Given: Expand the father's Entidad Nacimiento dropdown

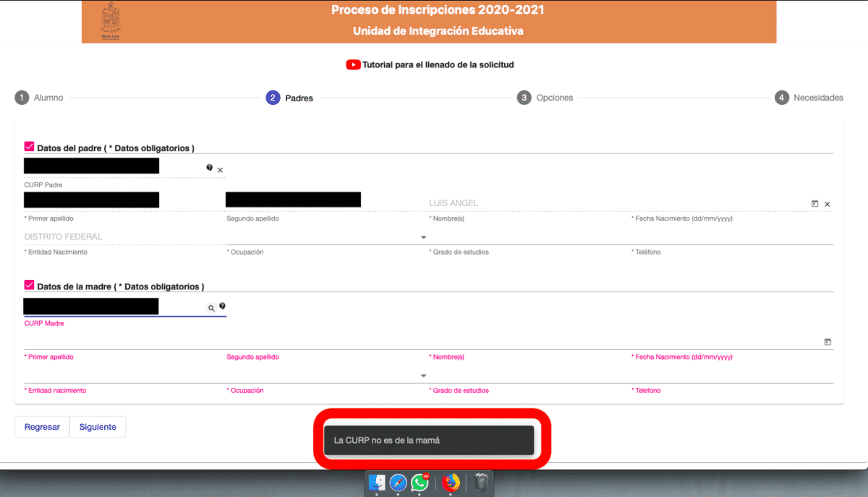Looking at the screenshot, I should pyautogui.click(x=423, y=237).
